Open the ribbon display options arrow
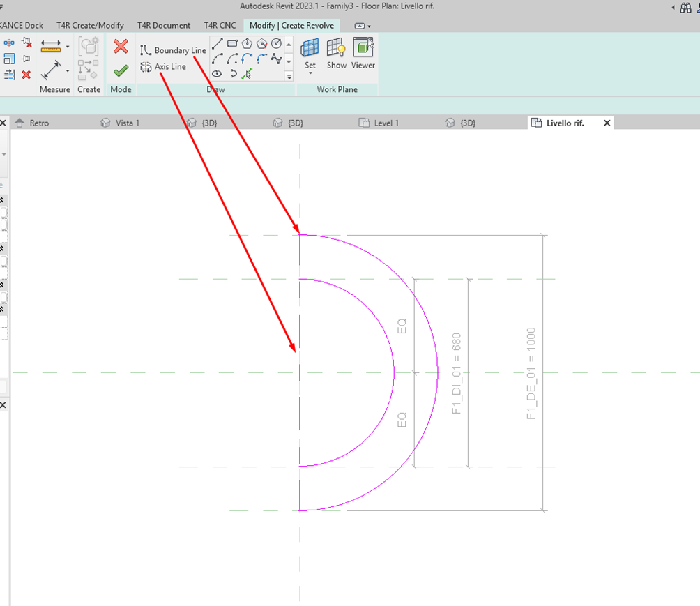Image resolution: width=700 pixels, height=606 pixels. point(370,26)
